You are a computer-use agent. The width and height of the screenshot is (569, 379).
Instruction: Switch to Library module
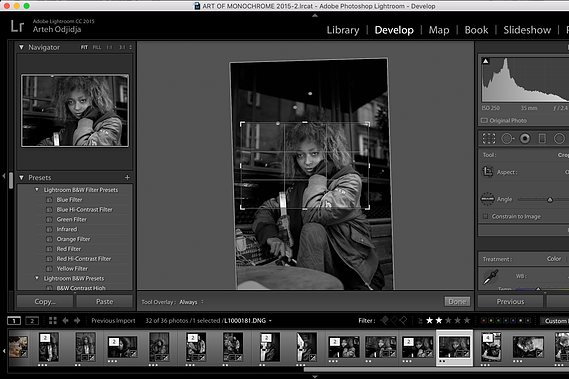343,30
